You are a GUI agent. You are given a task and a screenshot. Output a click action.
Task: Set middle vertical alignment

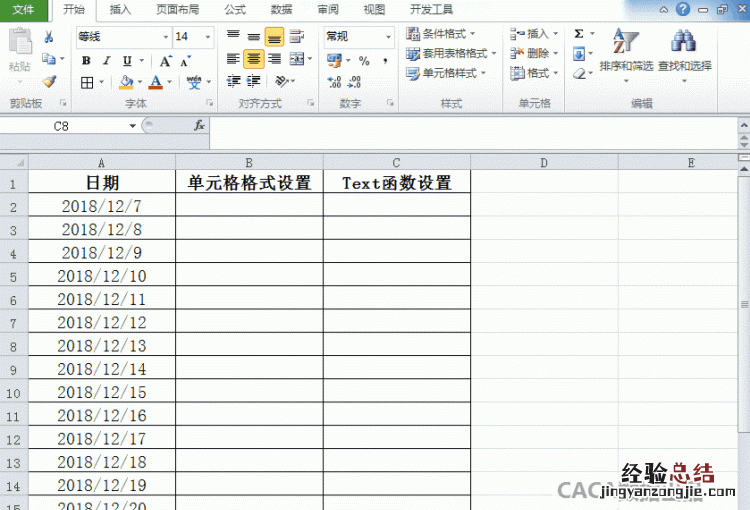tap(254, 36)
